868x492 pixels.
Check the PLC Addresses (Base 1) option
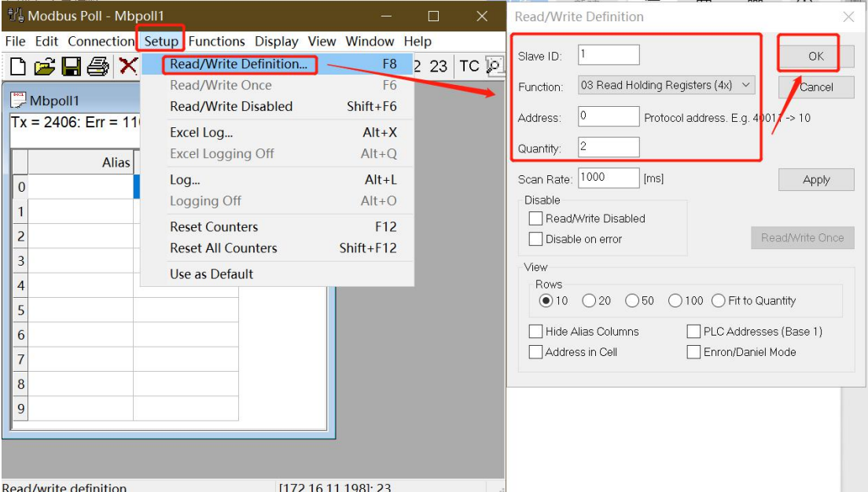point(693,332)
